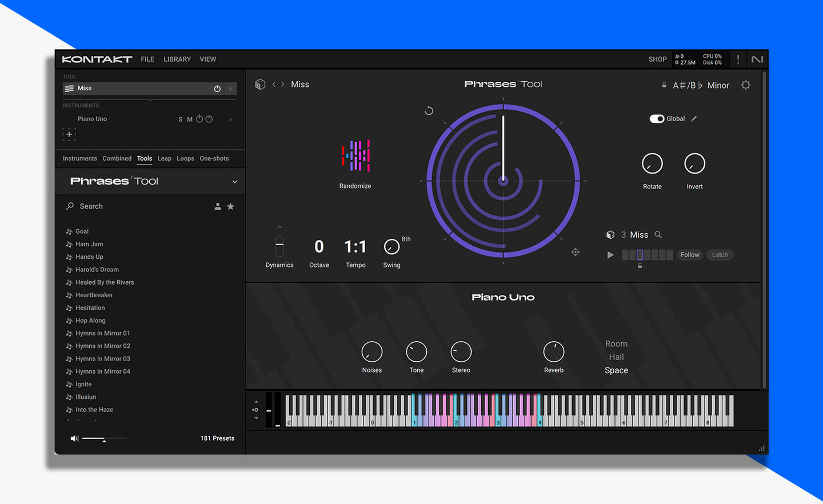Select the Room reverb type
Viewport: 823px width, 504px height.
point(616,344)
